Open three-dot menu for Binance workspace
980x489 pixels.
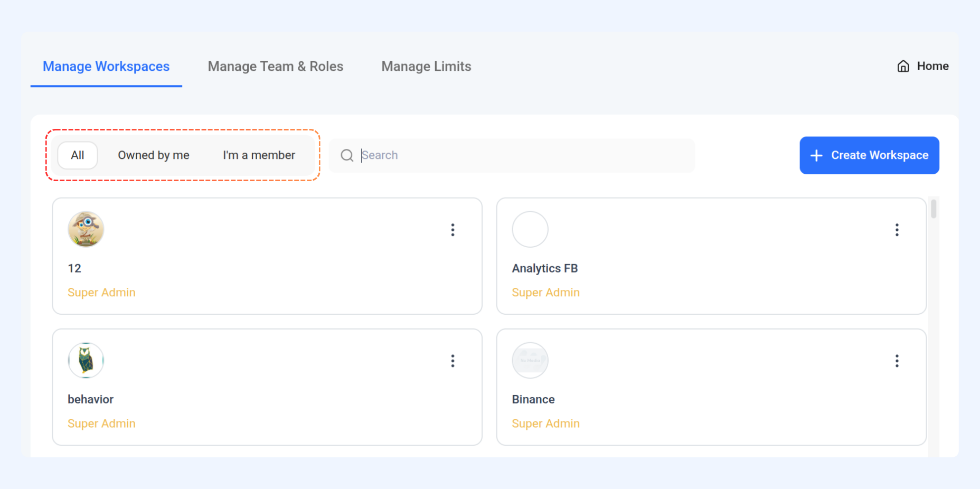pyautogui.click(x=897, y=361)
